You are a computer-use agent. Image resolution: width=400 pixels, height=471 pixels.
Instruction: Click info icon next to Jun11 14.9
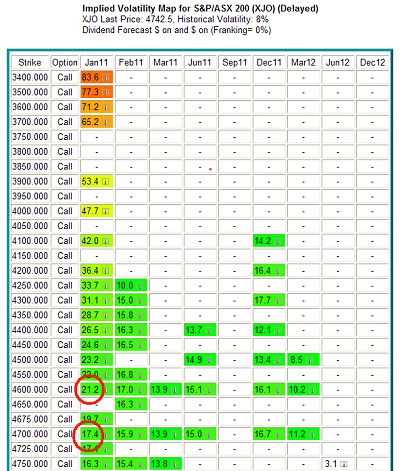pyautogui.click(x=209, y=360)
